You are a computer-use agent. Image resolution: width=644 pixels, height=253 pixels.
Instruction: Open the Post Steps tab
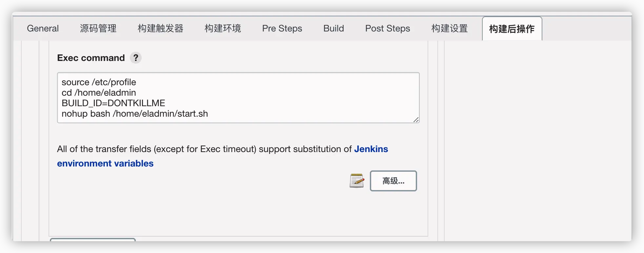click(388, 29)
